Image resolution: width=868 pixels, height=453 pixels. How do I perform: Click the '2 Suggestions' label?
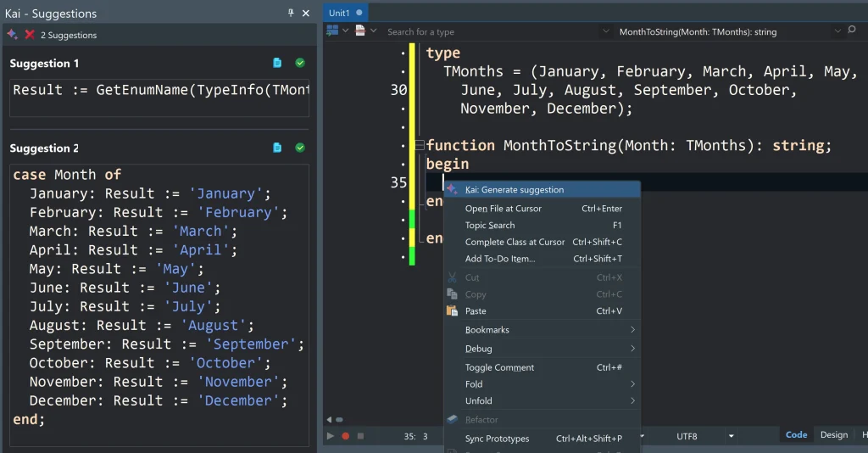pyautogui.click(x=69, y=36)
